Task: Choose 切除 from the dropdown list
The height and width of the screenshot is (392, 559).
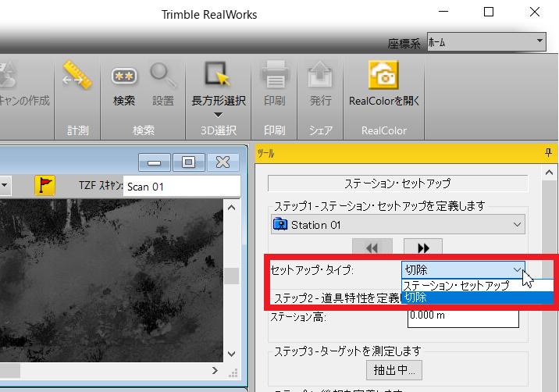Action: tap(477, 297)
